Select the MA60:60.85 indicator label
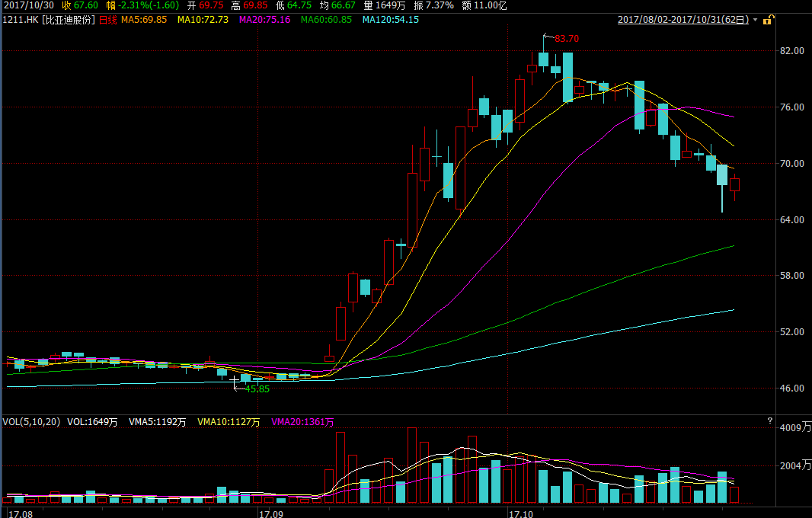The image size is (812, 518). (x=326, y=20)
